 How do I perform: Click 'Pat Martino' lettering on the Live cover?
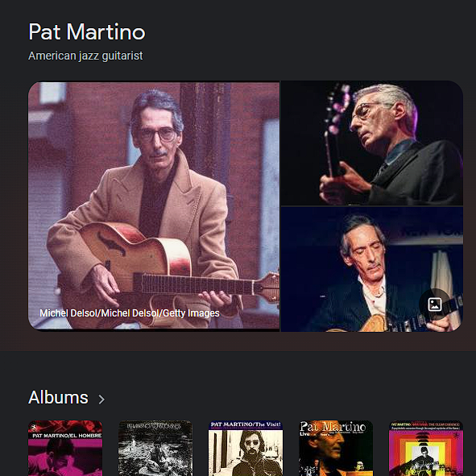coord(333,427)
